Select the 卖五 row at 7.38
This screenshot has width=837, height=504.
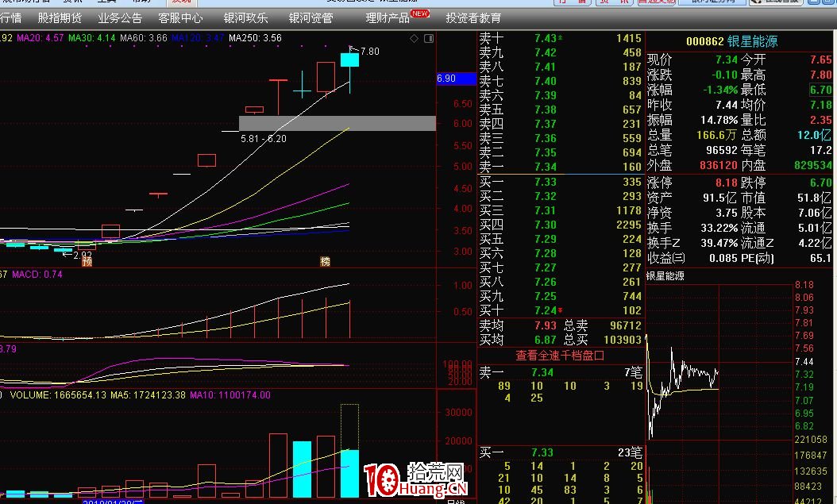click(561, 110)
